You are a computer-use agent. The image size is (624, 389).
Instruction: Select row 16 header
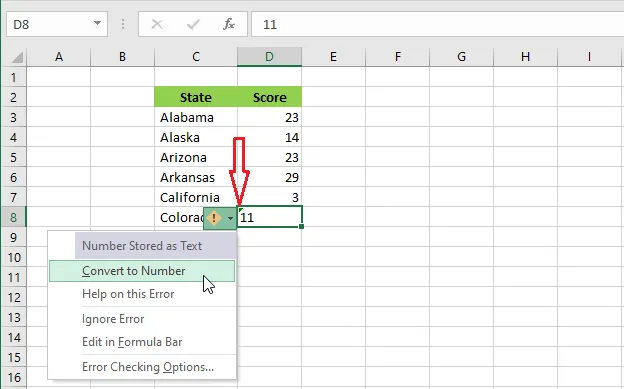(14, 377)
